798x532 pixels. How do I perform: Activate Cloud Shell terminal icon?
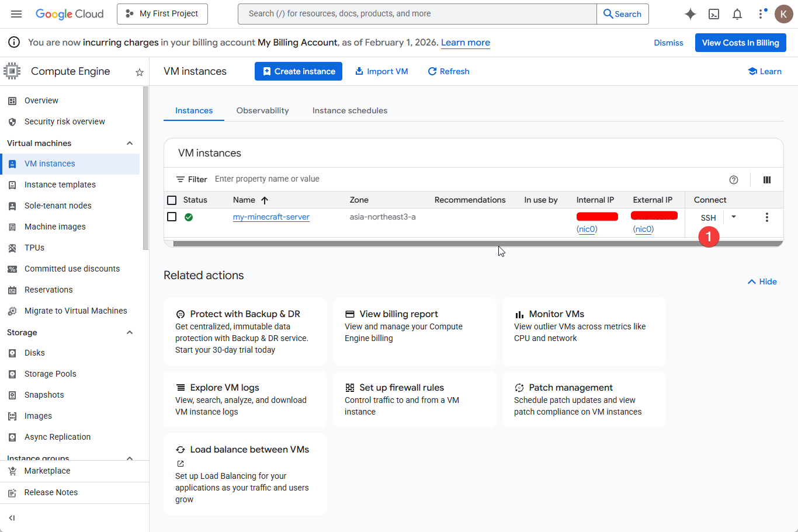(714, 14)
